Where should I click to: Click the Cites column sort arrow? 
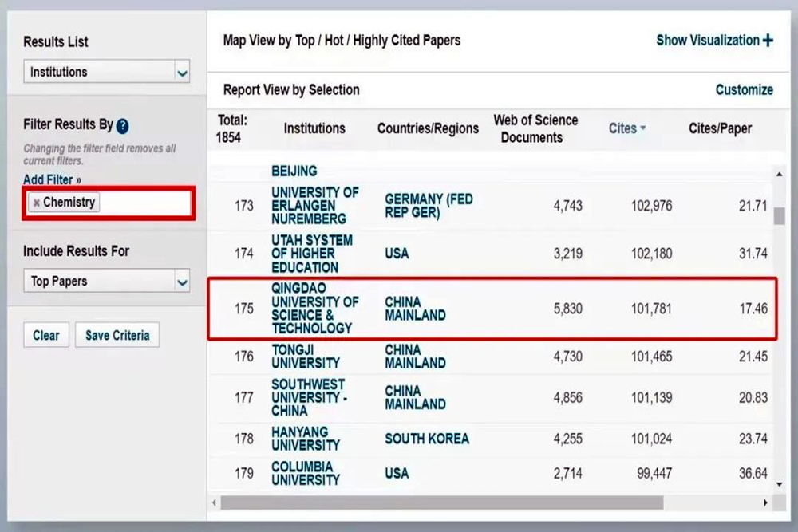pos(643,128)
